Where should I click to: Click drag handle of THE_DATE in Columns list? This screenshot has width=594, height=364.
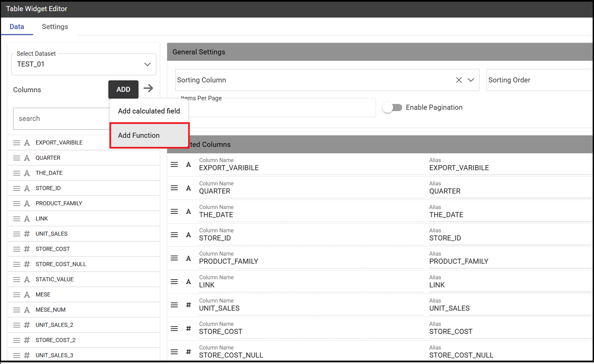(x=17, y=173)
